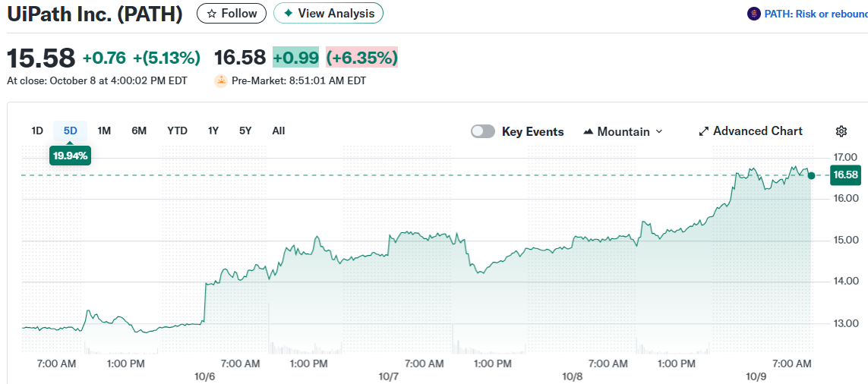Click the pre-market sunrise icon

click(221, 80)
